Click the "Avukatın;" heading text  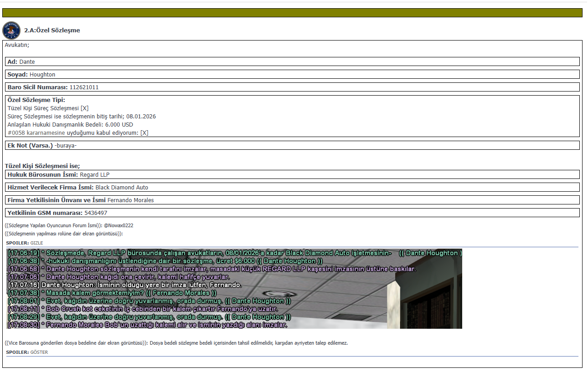click(17, 45)
